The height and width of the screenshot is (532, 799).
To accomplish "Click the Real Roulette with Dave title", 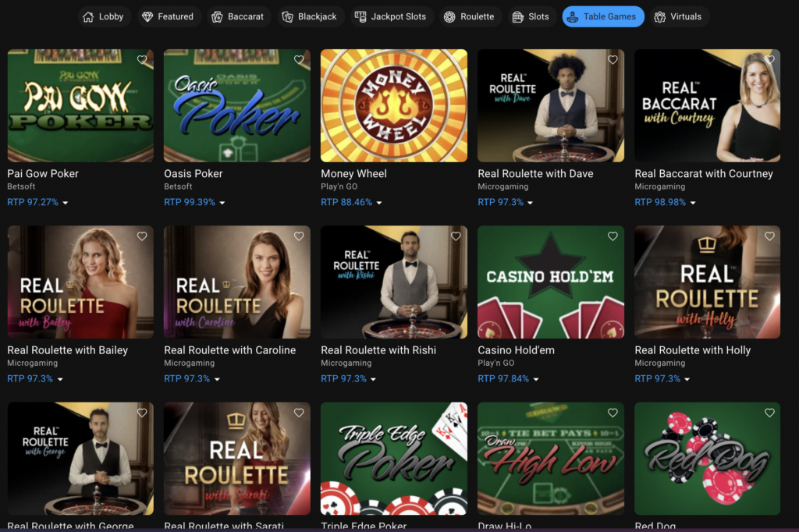I will point(535,174).
